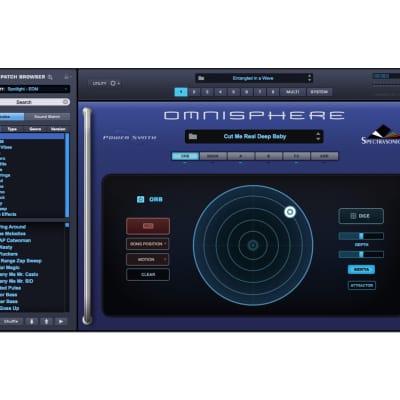The width and height of the screenshot is (400, 400).
Task: Select part 6 tab
Action: pyautogui.click(x=246, y=92)
